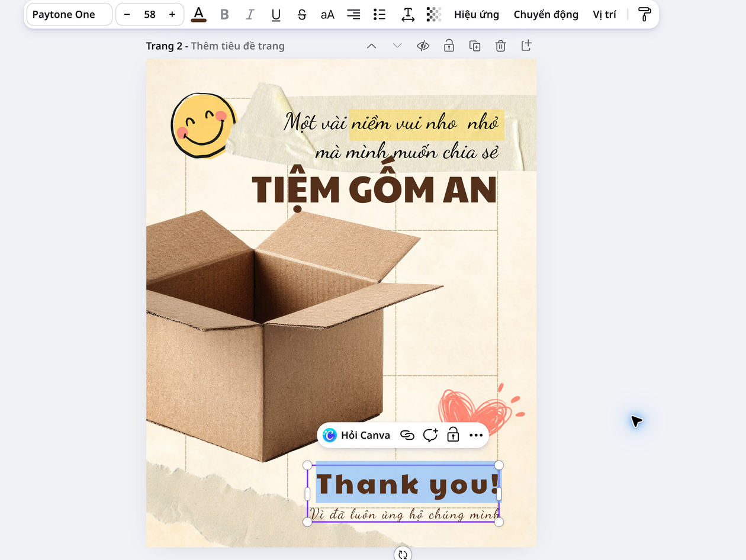
Task: Open the Paytone One font selector
Action: pos(69,14)
